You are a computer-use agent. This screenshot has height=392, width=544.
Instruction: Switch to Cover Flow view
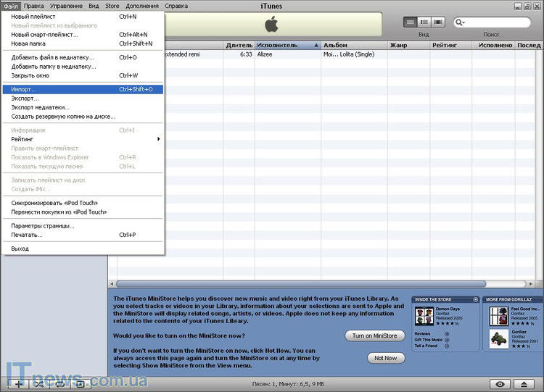click(439, 22)
